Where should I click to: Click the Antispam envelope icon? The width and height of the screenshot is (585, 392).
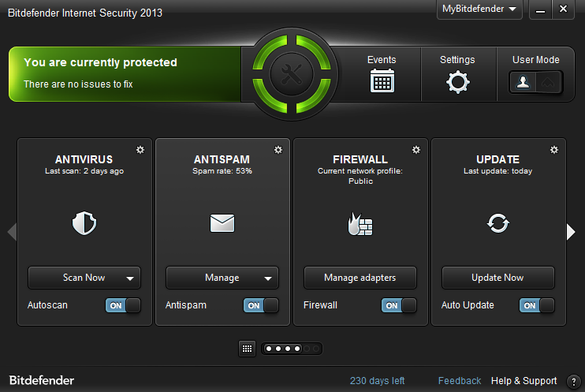click(x=222, y=223)
